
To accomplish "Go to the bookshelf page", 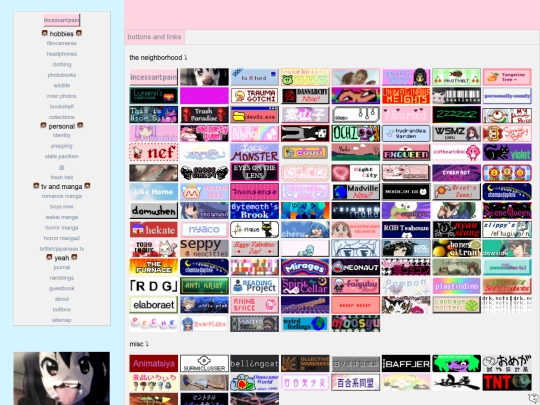I will coord(62,107).
